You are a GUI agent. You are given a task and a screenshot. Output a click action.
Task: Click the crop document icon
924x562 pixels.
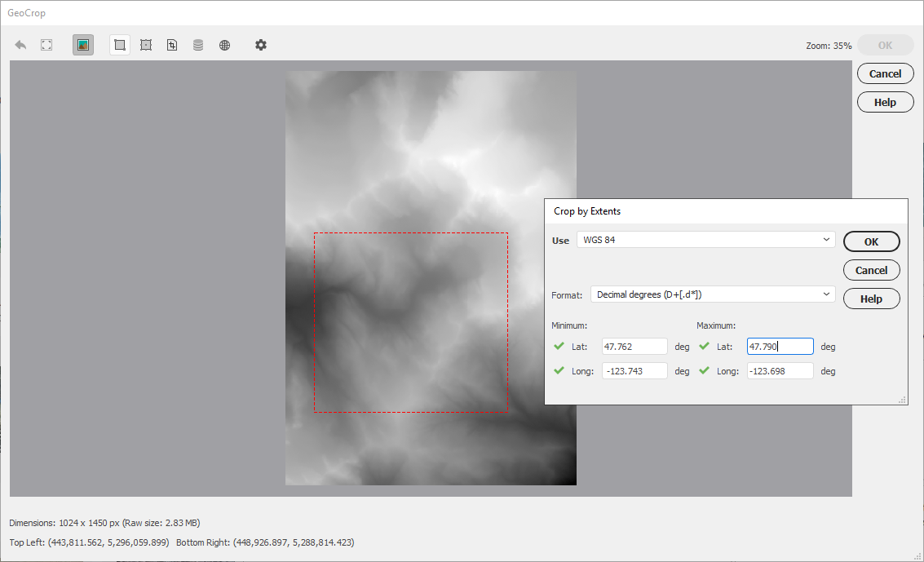click(x=172, y=45)
